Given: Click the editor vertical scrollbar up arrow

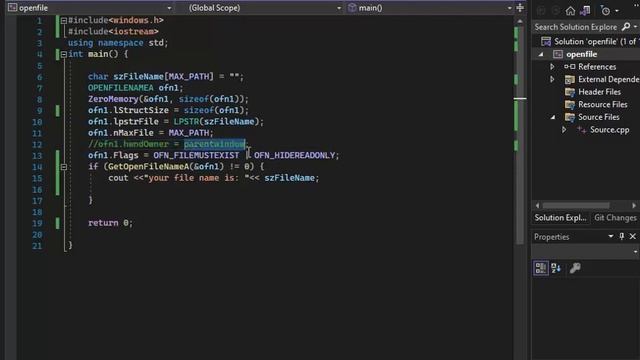Looking at the screenshot, I should click(520, 21).
